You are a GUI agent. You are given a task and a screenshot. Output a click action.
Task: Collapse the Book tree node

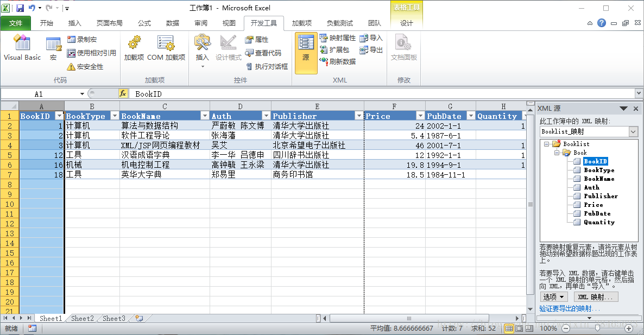(557, 153)
